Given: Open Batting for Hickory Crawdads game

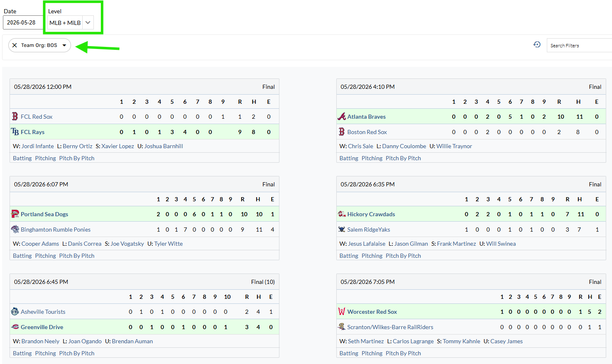Looking at the screenshot, I should tap(349, 256).
